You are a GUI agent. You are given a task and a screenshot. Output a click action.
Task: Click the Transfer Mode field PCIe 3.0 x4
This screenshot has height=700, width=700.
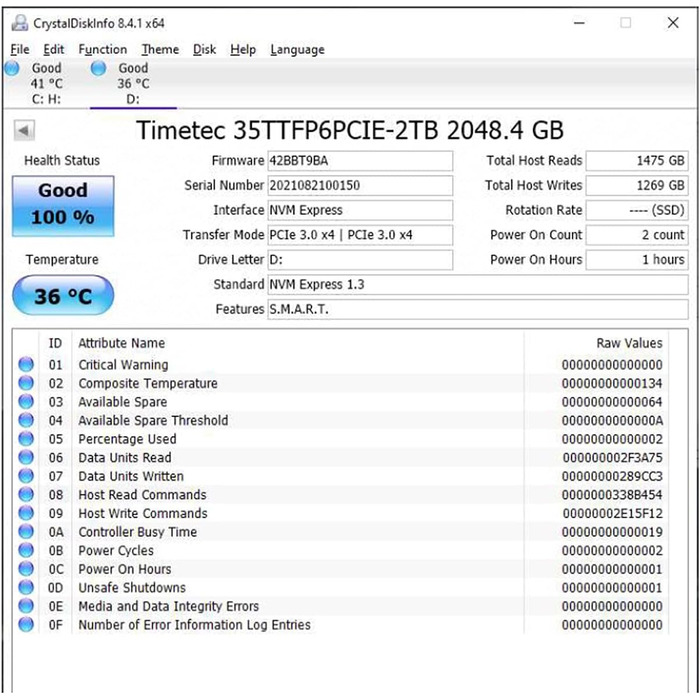(x=360, y=235)
